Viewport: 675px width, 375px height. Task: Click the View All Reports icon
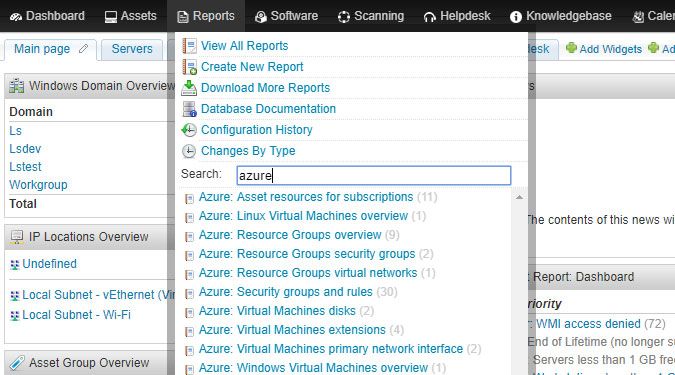(189, 46)
